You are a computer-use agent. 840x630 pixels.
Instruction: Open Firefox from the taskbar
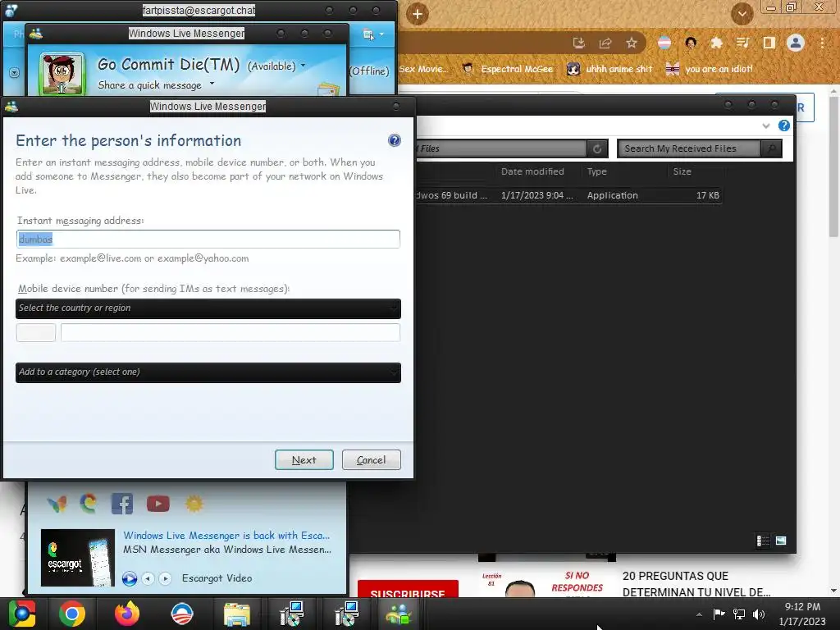pos(127,614)
